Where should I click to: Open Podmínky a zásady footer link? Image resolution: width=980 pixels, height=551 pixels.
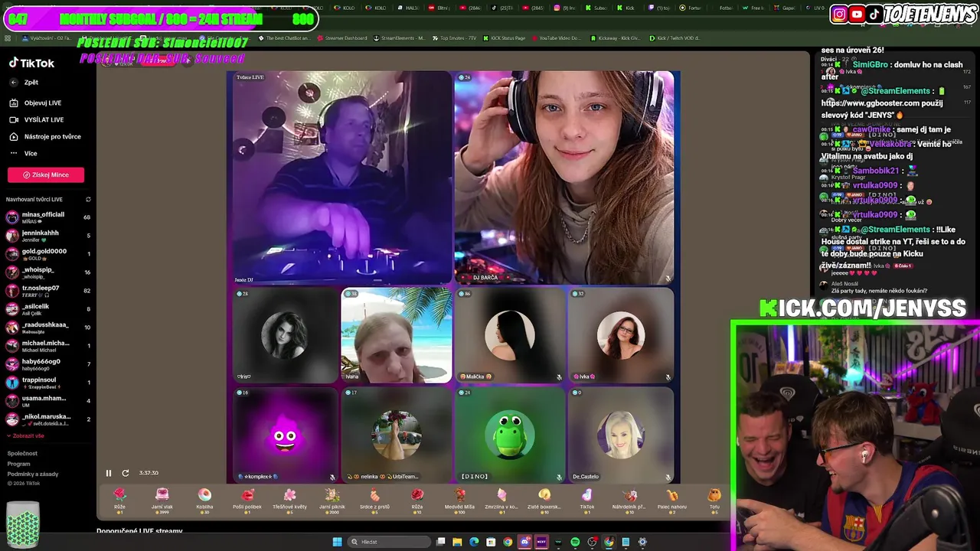click(33, 474)
